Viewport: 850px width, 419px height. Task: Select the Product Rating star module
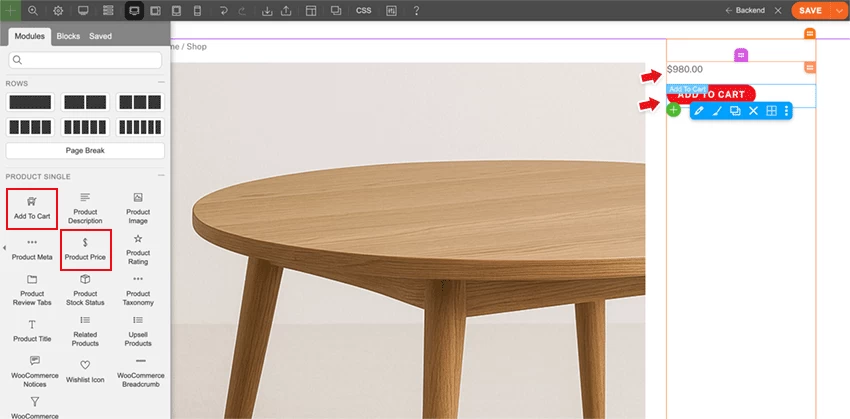pos(138,249)
